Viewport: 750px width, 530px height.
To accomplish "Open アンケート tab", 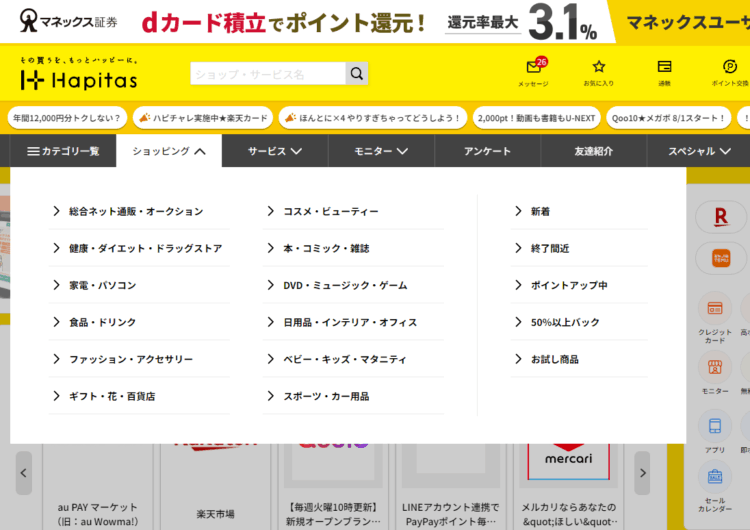I will tap(487, 151).
